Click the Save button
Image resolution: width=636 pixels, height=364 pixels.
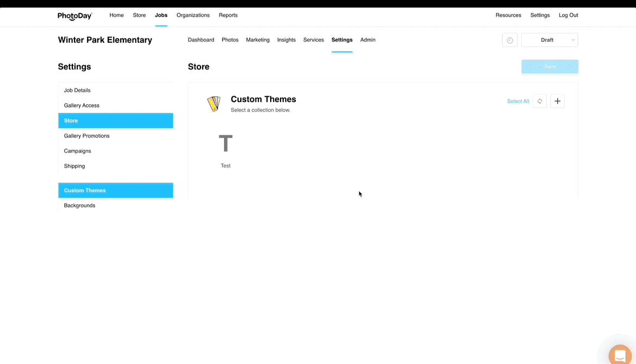click(550, 67)
